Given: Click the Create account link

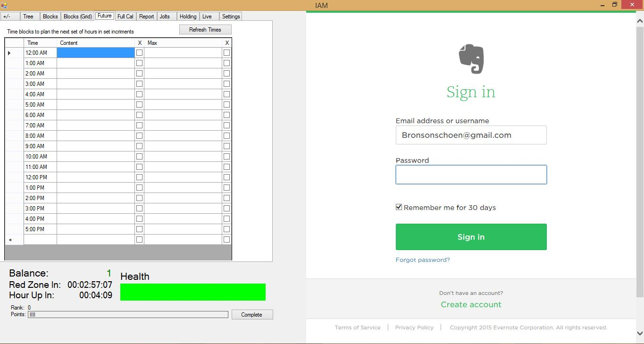Looking at the screenshot, I should (471, 304).
